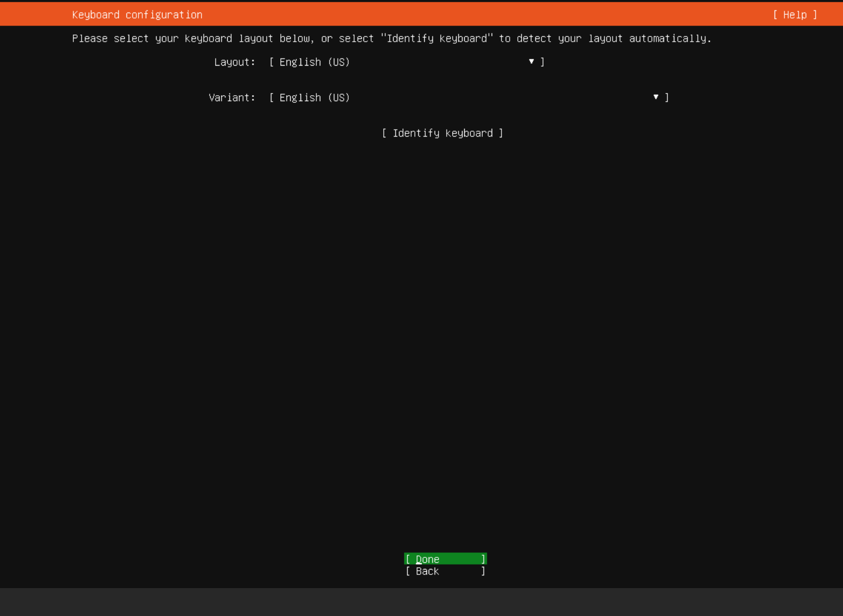Click the quoted "Identify keyboard" phrase in instructions
The image size is (843, 616).
pos(437,39)
